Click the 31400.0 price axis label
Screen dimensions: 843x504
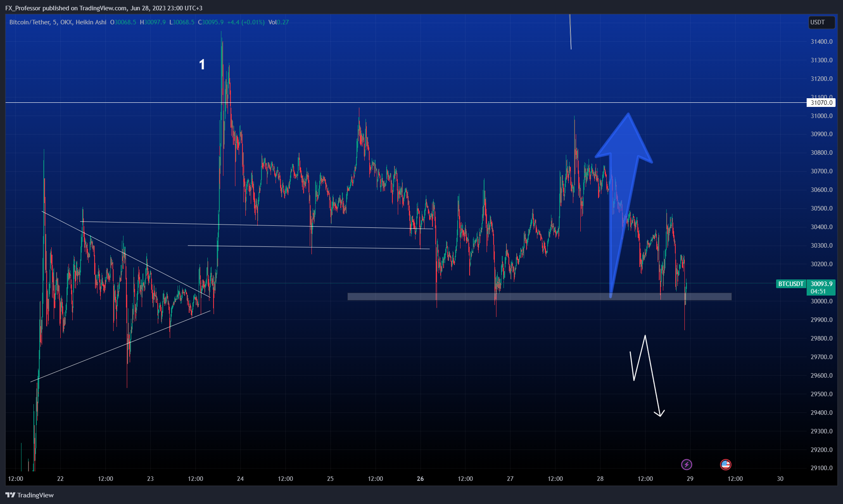pos(822,42)
